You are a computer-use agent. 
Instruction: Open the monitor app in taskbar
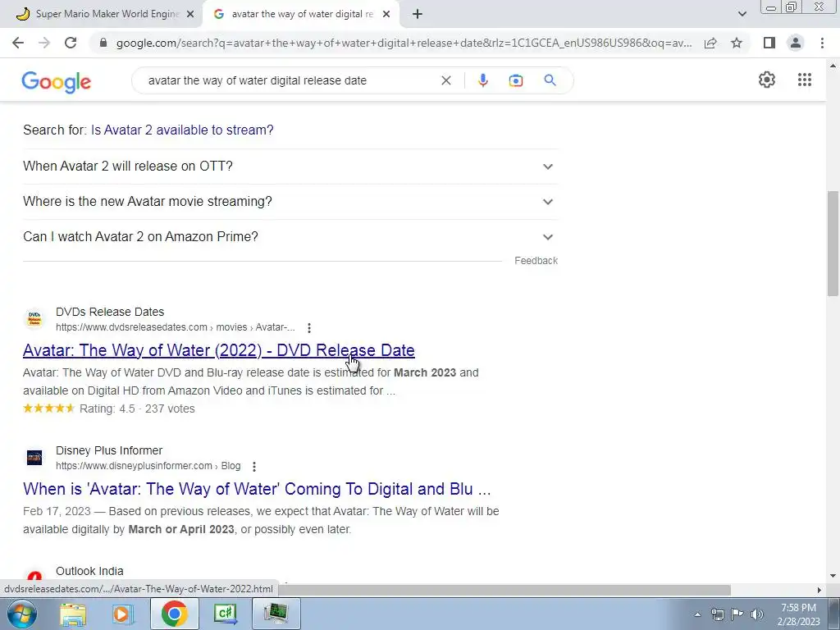click(x=276, y=614)
